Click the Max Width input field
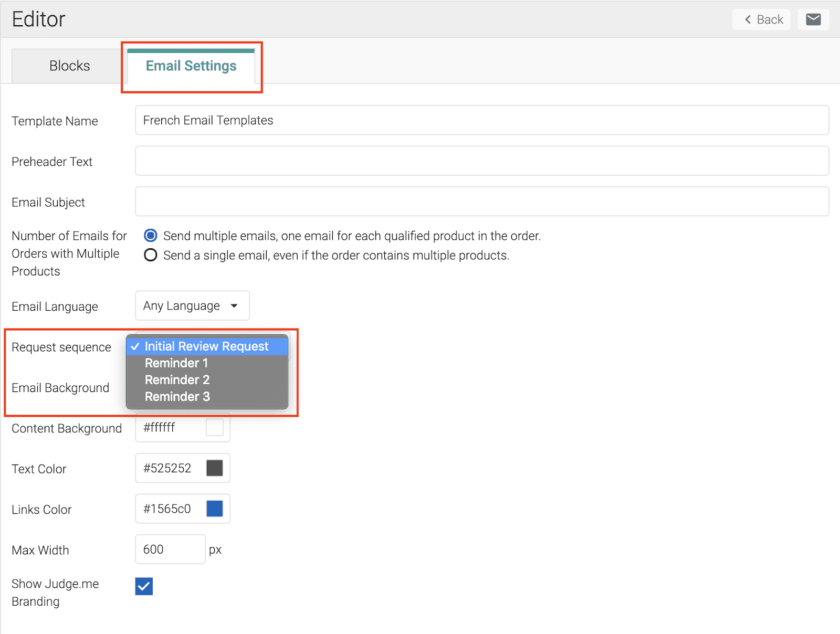 tap(170, 550)
